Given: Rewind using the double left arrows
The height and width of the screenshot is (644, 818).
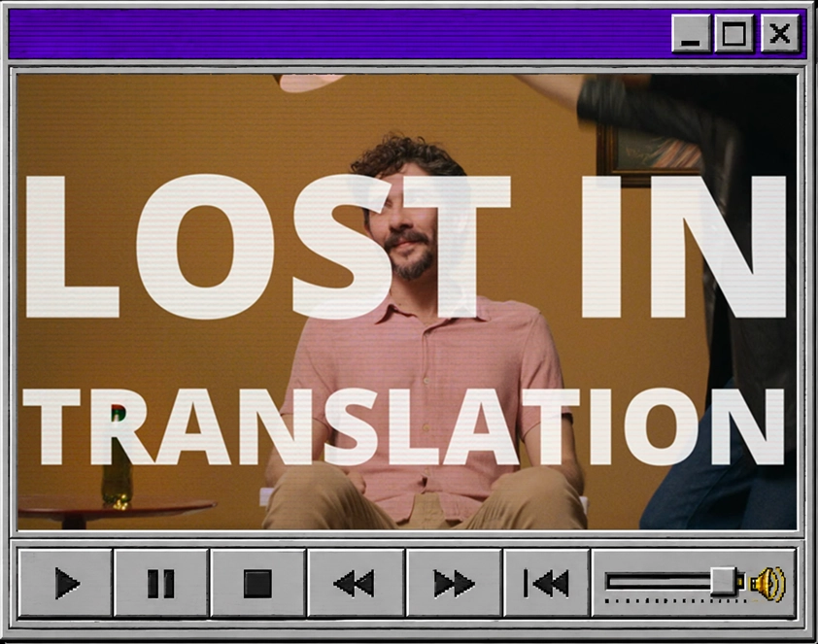Looking at the screenshot, I should [x=356, y=583].
